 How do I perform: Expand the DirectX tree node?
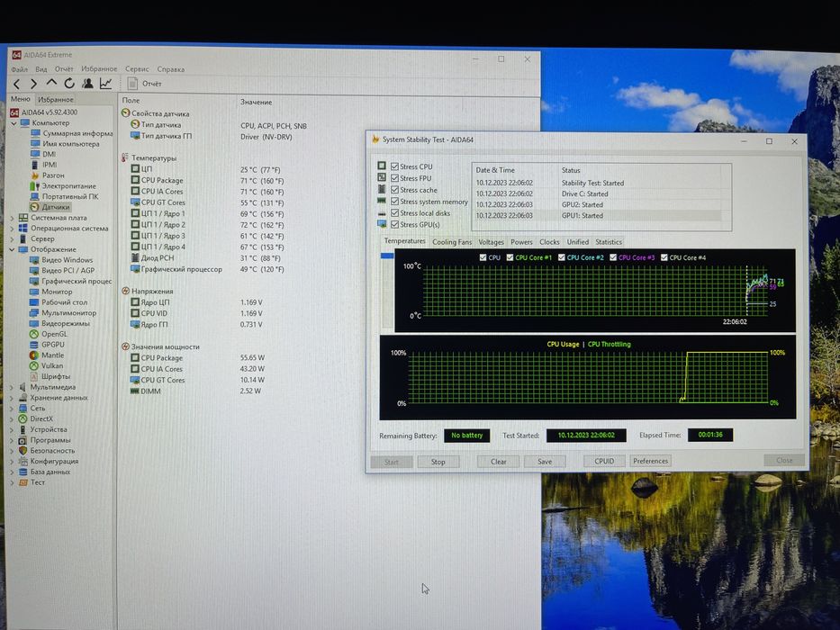coord(13,418)
